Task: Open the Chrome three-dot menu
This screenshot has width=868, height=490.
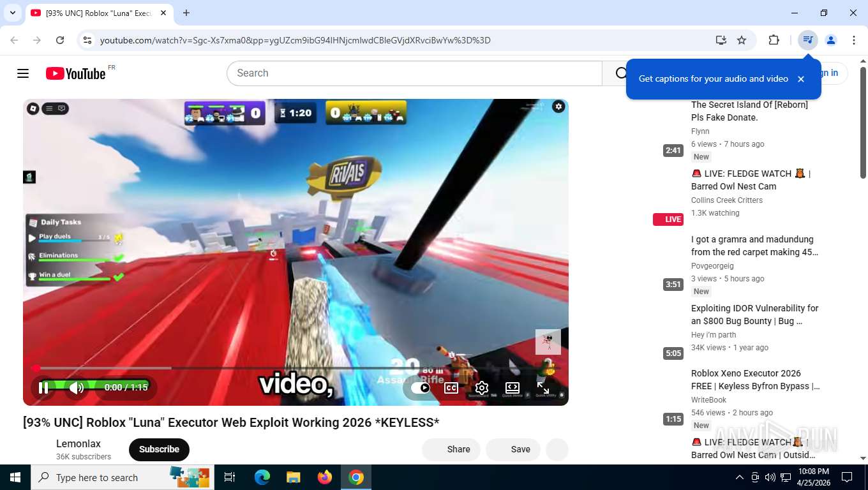Action: 854,40
